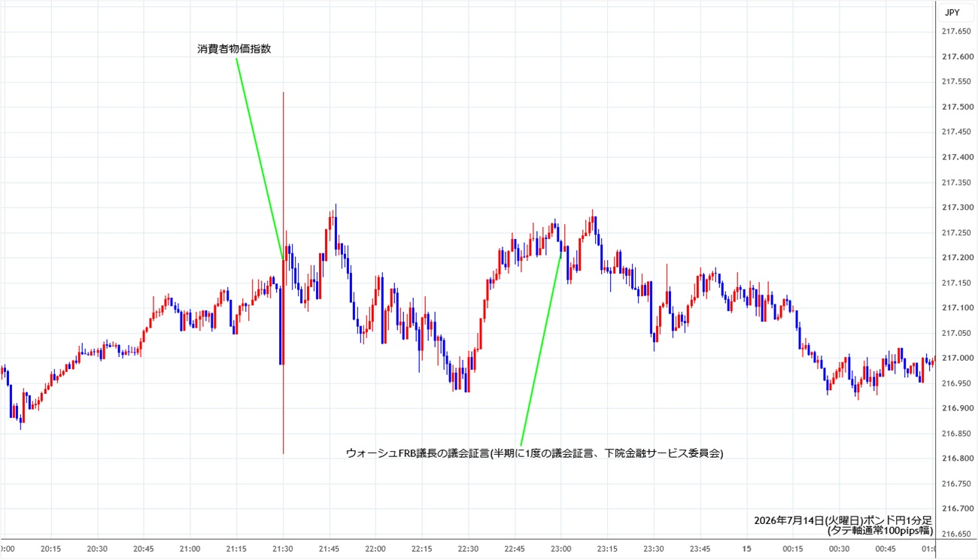Image resolution: width=978 pixels, height=560 pixels.
Task: Click the 217.650 price axis label
Action: point(955,32)
